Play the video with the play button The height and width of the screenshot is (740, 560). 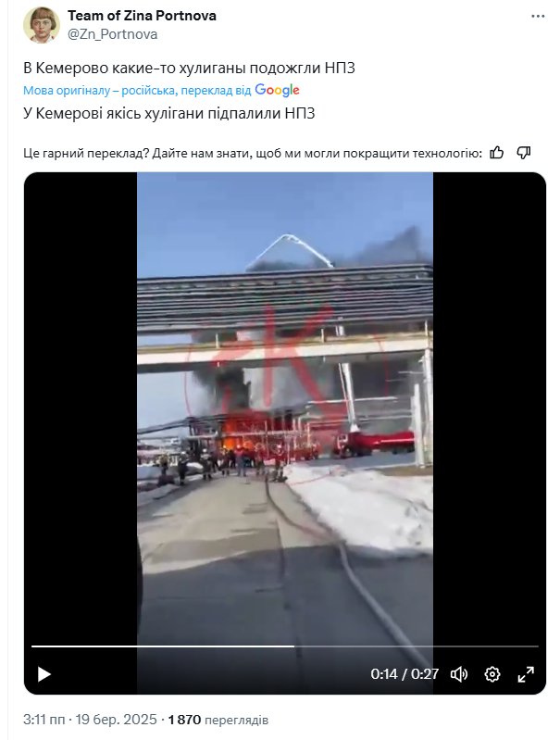(x=44, y=674)
